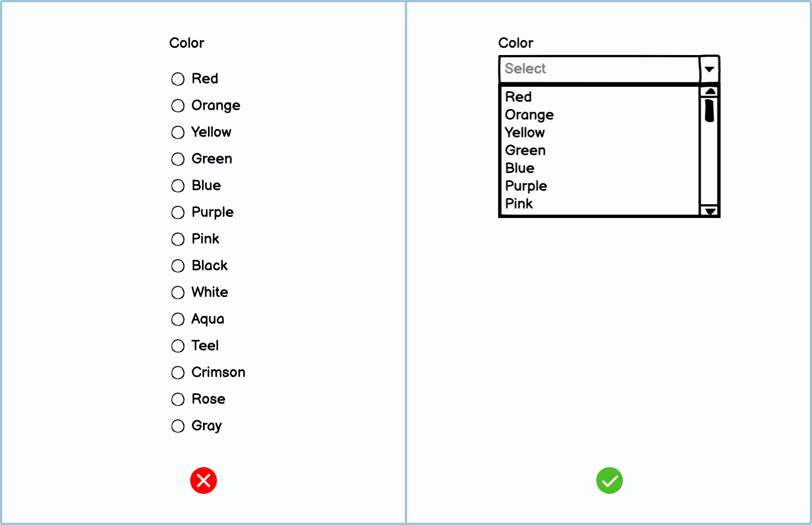Select the Orange radio button
The height and width of the screenshot is (525, 812).
click(x=178, y=106)
